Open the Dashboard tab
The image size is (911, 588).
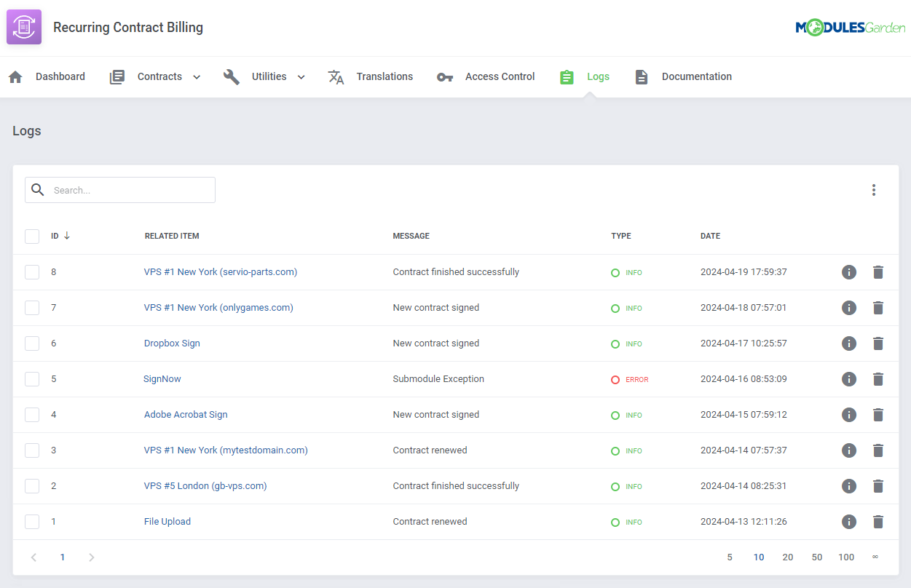(x=47, y=76)
